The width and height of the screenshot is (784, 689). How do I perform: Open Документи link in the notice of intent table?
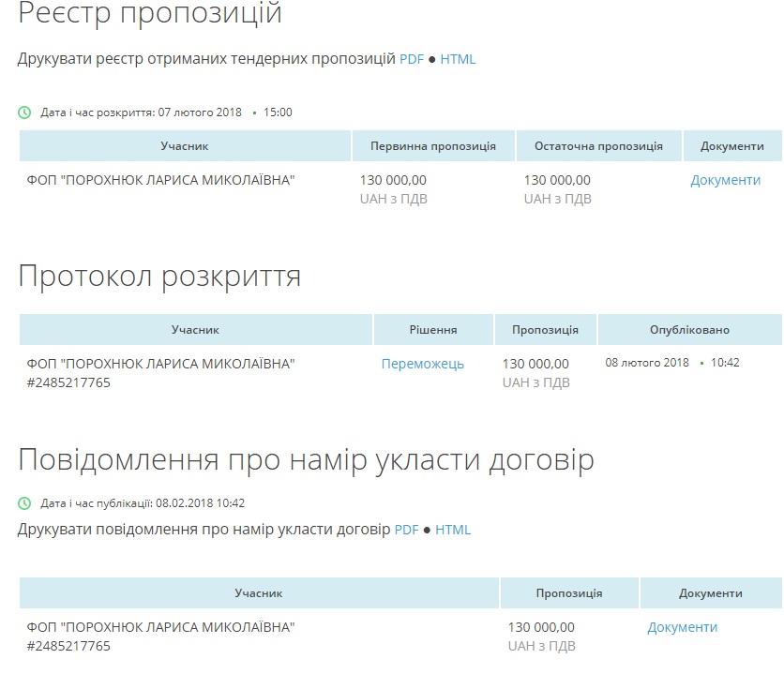pos(682,627)
